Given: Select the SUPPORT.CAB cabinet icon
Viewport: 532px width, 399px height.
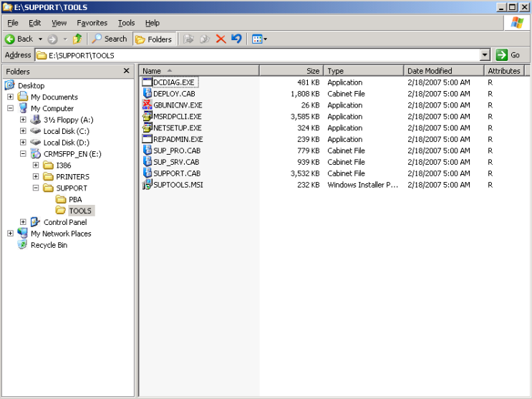Looking at the screenshot, I should click(x=147, y=173).
